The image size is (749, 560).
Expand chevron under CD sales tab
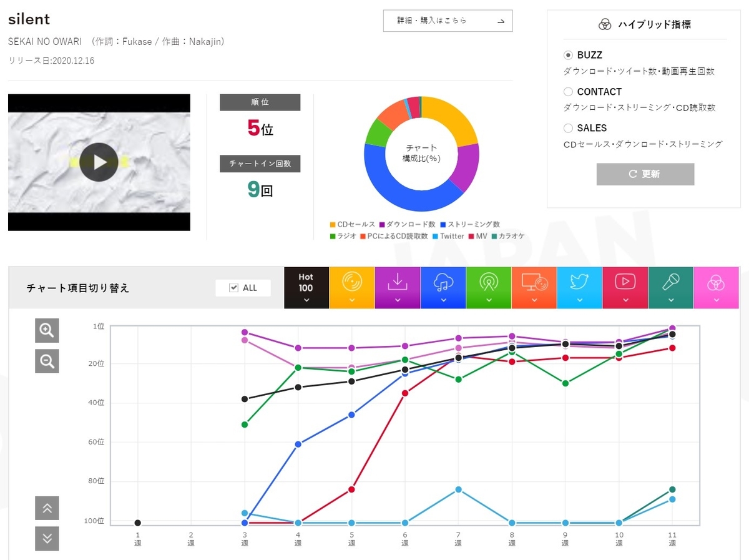tap(352, 300)
